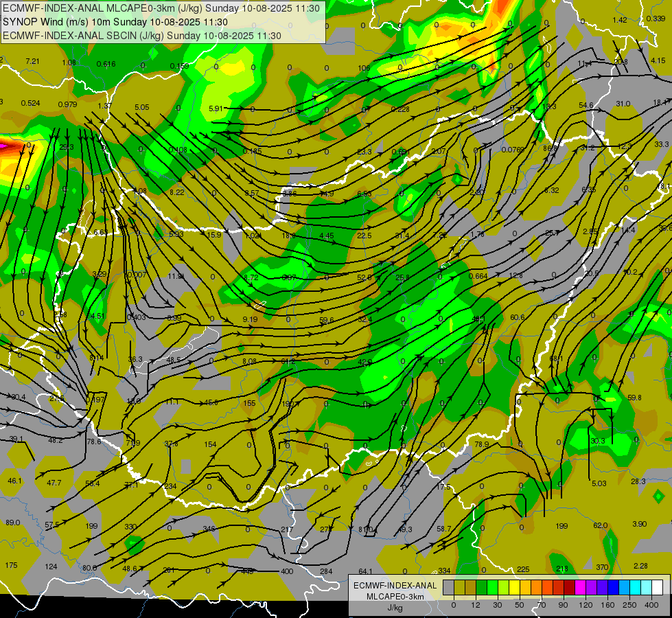
Task: Click the map value 31.4
Action: pos(402,236)
